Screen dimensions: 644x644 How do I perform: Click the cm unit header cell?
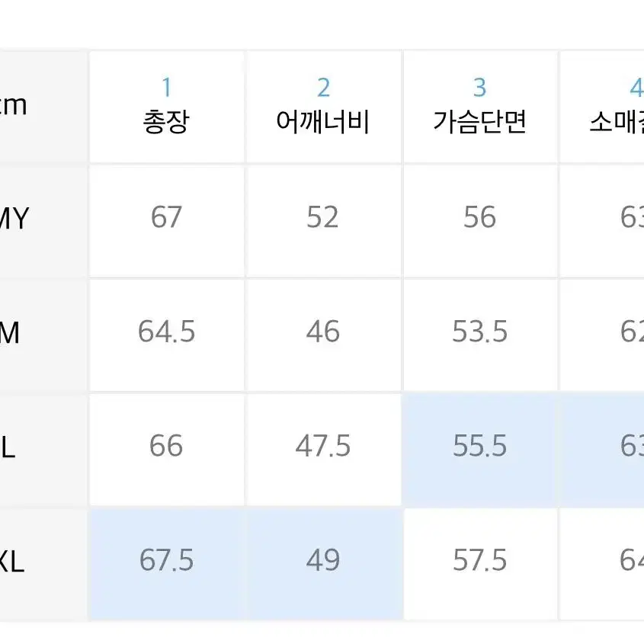pos(43,107)
